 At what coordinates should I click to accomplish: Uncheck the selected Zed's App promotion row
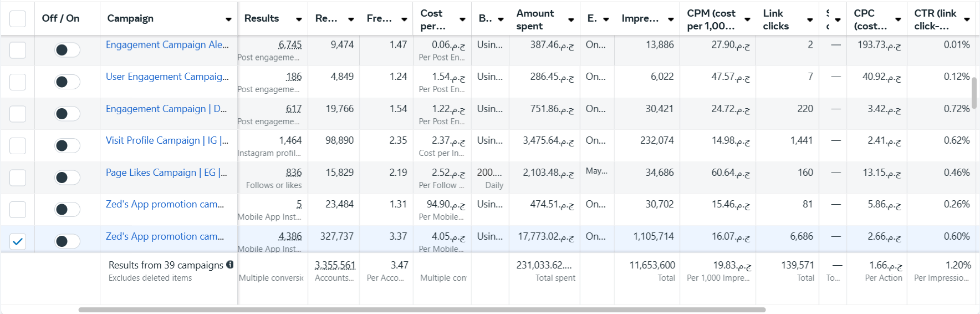click(18, 241)
